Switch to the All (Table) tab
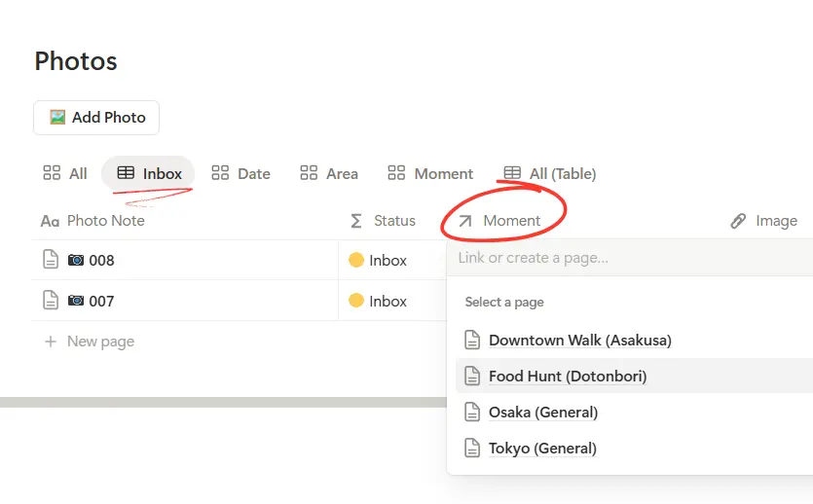813x504 pixels. tap(550, 173)
